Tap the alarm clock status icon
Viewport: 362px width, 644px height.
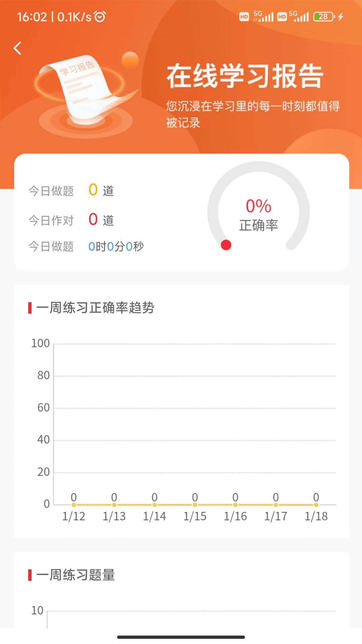[x=100, y=16]
